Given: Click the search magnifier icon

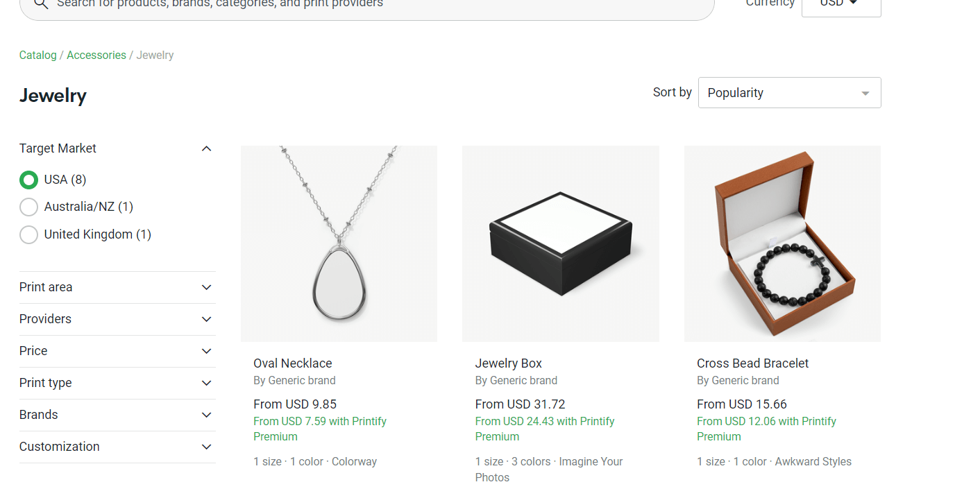Looking at the screenshot, I should (x=40, y=4).
